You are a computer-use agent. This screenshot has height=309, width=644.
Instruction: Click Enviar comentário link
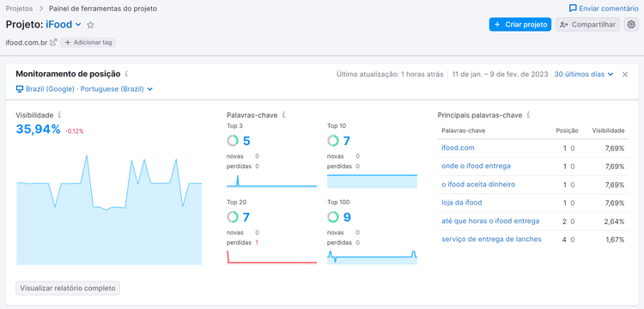(x=604, y=9)
